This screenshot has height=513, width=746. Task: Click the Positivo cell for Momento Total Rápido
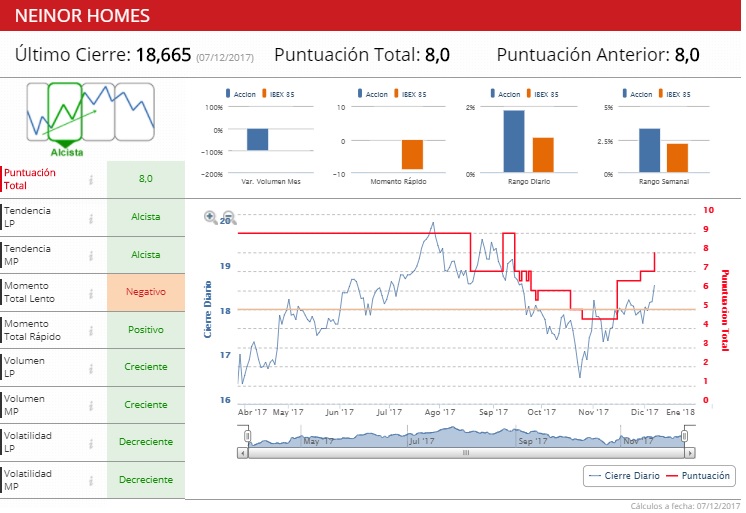coord(146,330)
